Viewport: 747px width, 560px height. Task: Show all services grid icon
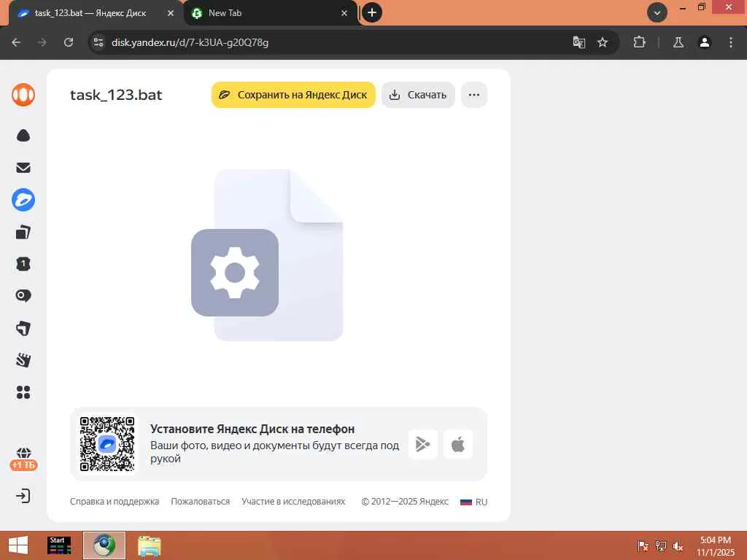coord(23,392)
